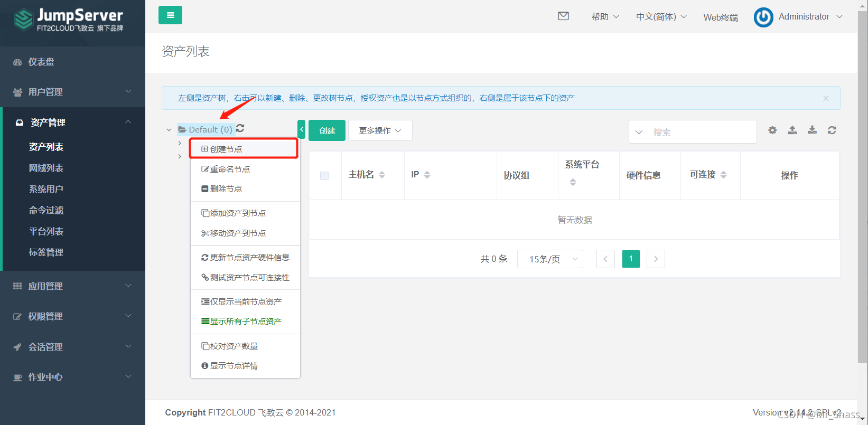Click the import upload icon
This screenshot has height=425, width=868.
[x=792, y=130]
